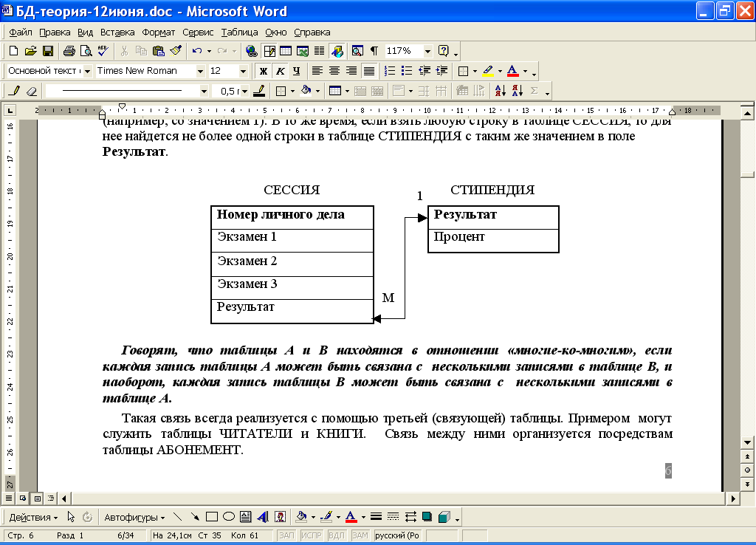The image size is (756, 545).
Task: Sort ascending А-Я
Action: (501, 91)
